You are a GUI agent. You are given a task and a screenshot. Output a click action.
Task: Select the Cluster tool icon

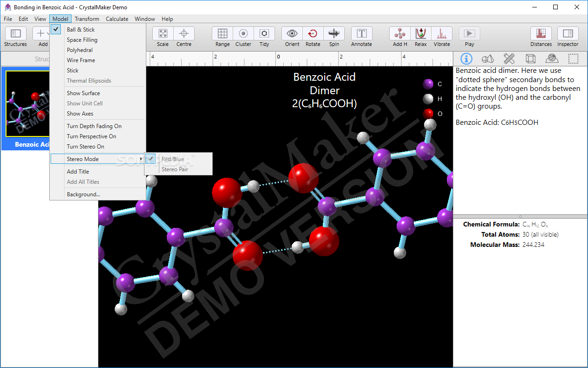tap(243, 33)
